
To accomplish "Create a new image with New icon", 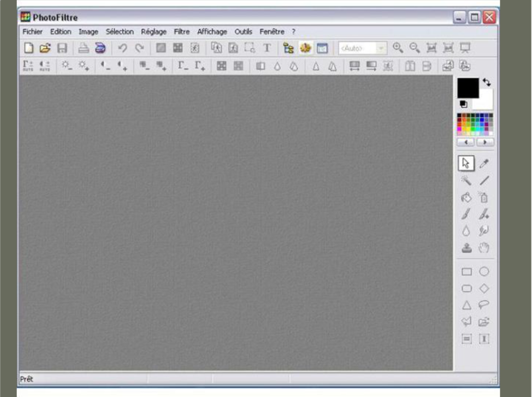I will (29, 48).
